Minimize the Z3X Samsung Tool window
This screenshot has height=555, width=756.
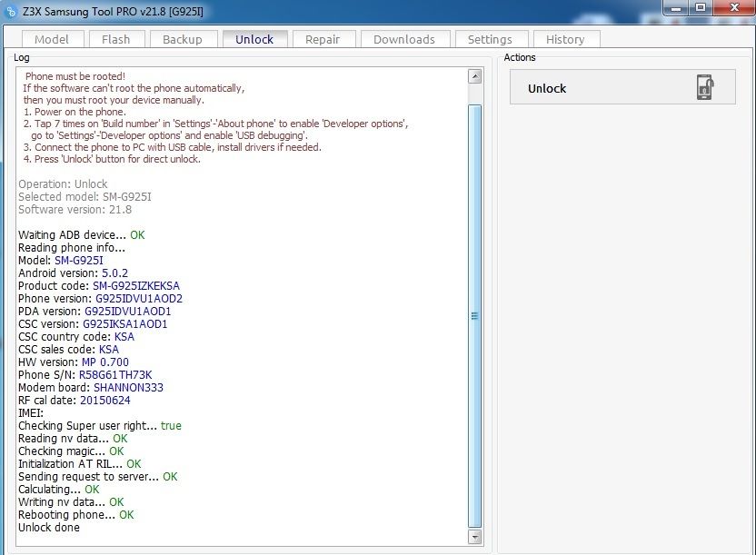pos(676,7)
